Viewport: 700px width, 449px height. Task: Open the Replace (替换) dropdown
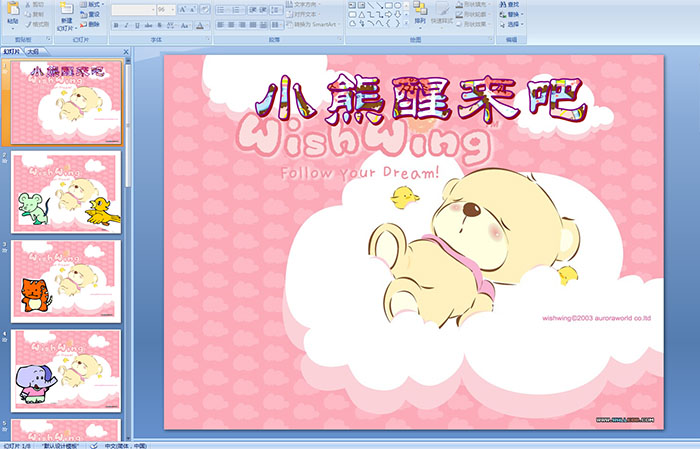(511, 14)
